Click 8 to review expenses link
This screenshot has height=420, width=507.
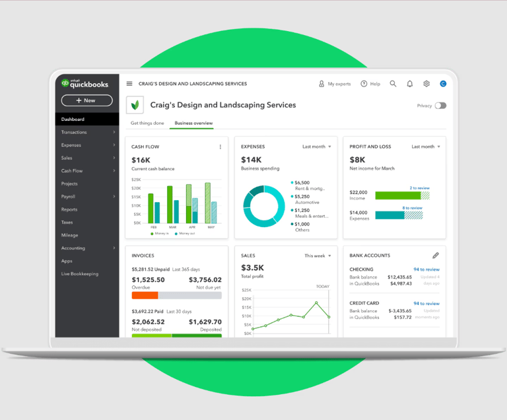(x=412, y=208)
